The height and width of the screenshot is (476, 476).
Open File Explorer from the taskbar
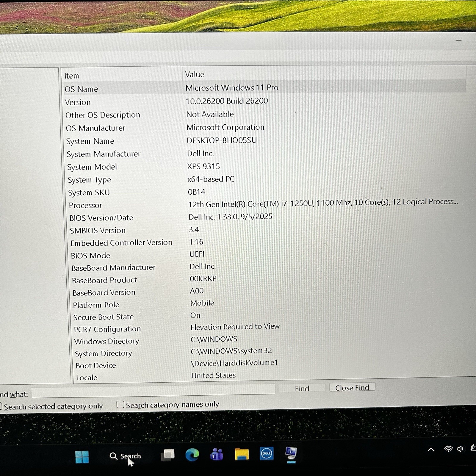coord(242,454)
